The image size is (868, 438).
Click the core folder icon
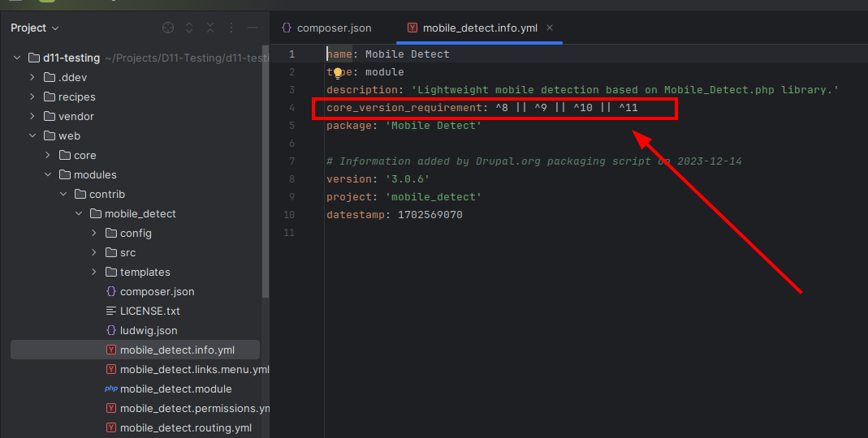[x=65, y=155]
